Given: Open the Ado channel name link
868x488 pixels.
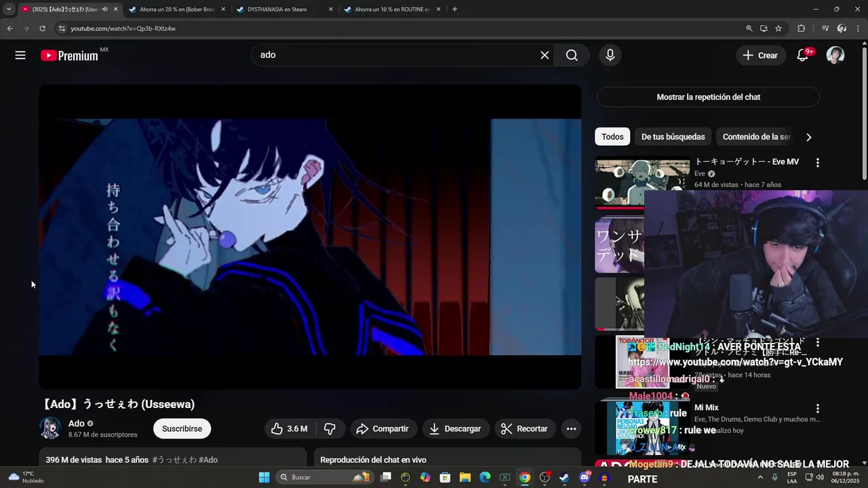Looking at the screenshot, I should (x=77, y=424).
